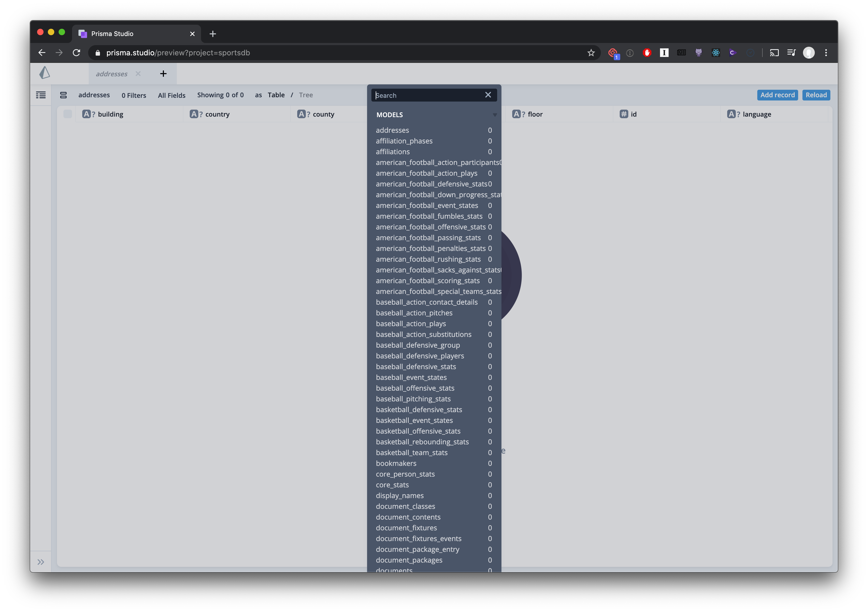
Task: Open the Chrome three-dot menu
Action: point(826,53)
